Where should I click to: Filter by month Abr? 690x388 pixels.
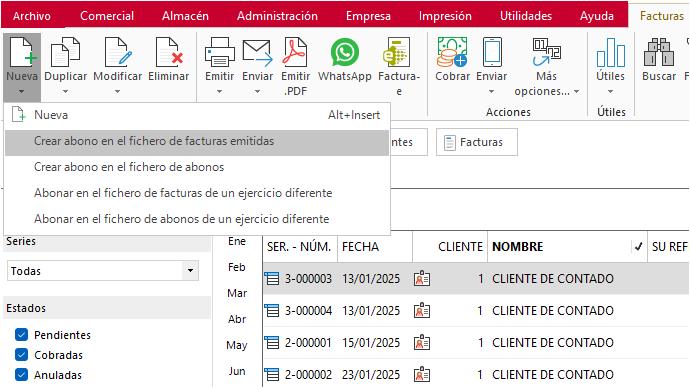pos(237,319)
